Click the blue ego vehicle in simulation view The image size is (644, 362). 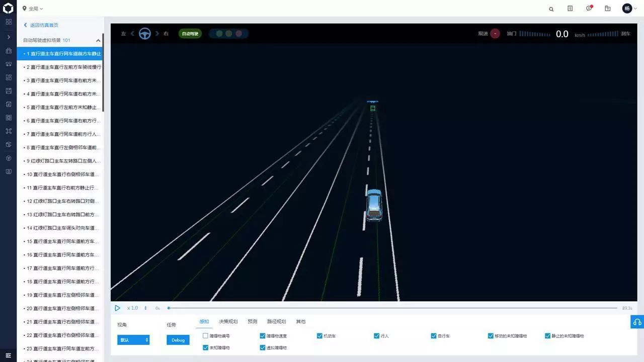[x=374, y=205]
